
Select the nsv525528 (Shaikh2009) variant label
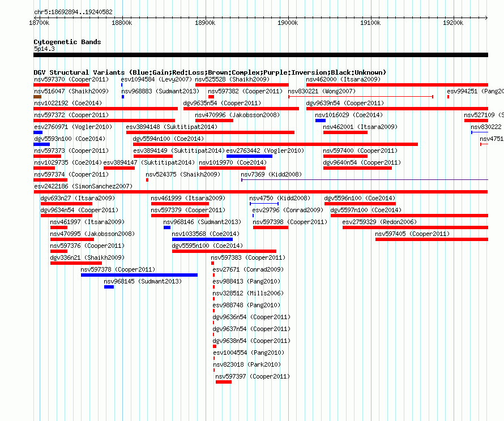232,79
